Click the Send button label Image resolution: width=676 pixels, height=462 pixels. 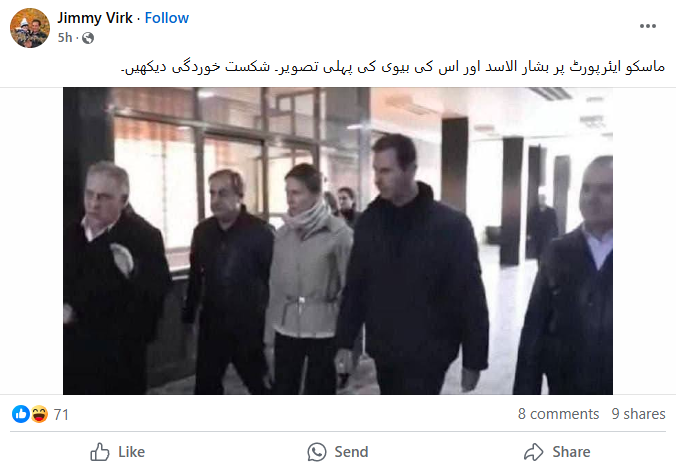click(351, 452)
